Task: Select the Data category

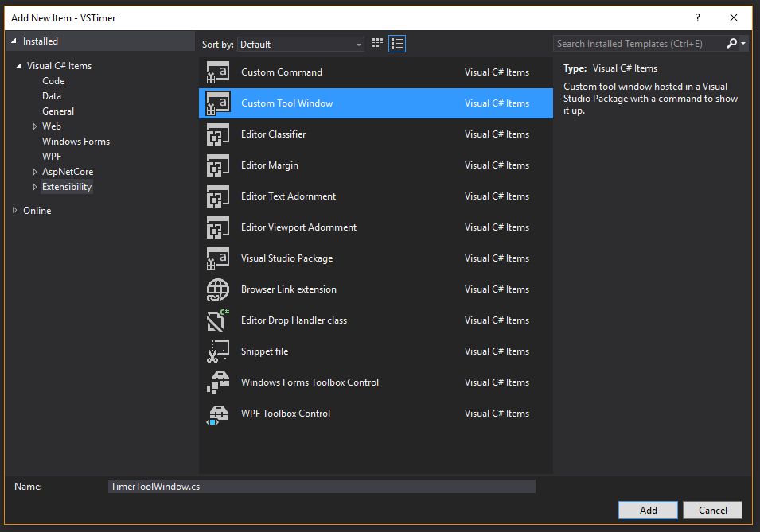Action: coord(52,96)
